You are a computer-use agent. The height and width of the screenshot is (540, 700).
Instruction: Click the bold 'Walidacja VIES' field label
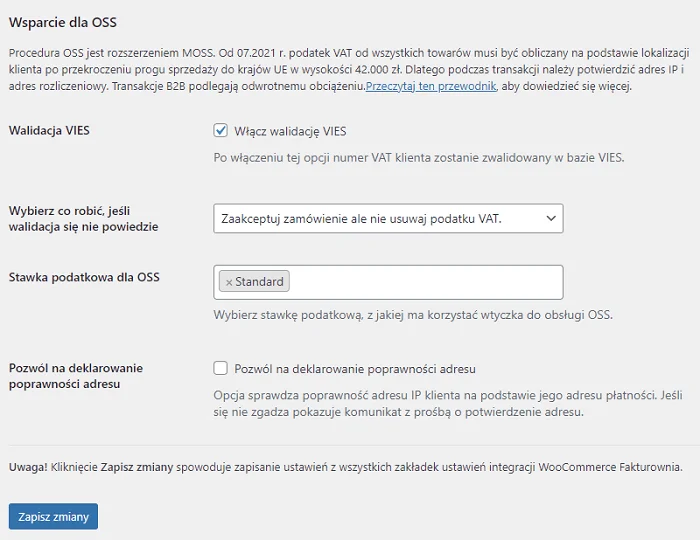coord(49,130)
